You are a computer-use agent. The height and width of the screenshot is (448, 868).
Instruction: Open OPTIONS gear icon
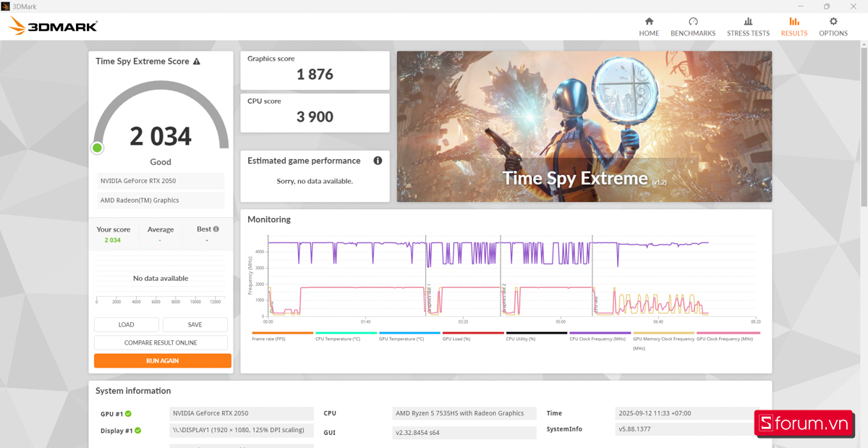click(833, 22)
